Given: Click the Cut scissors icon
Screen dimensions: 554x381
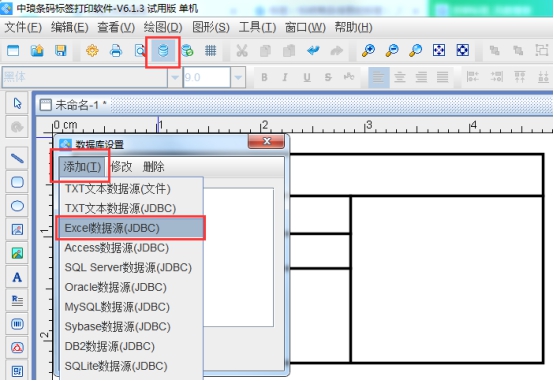Looking at the screenshot, I should [242, 51].
